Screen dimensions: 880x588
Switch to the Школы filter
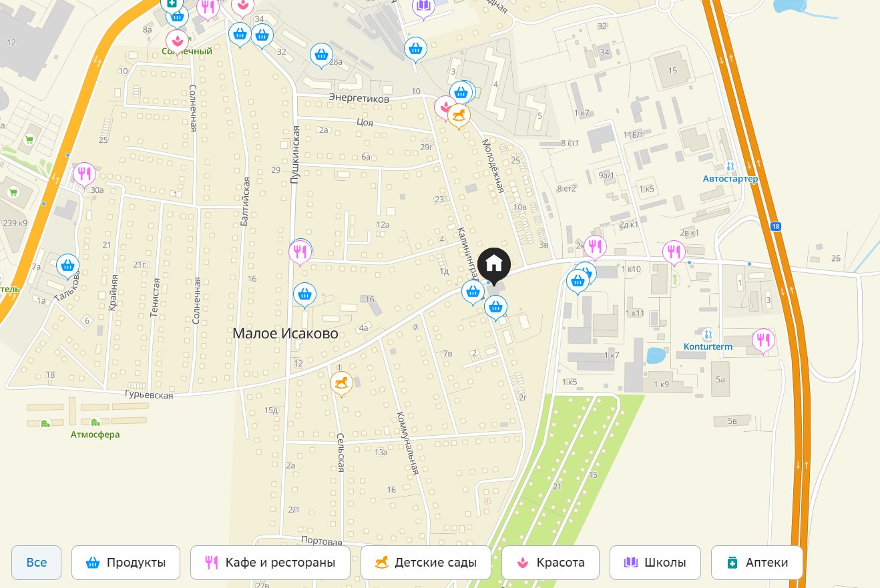click(x=656, y=563)
